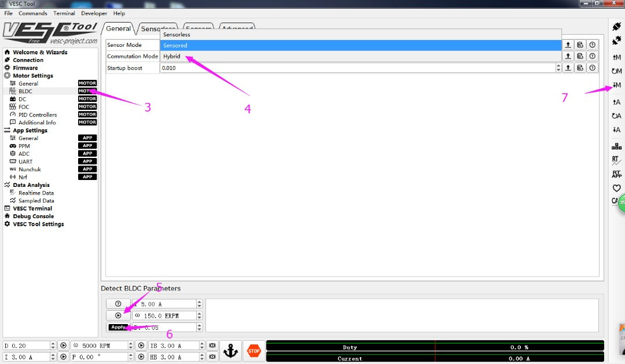Select BLDC under Motor Settings
The height and width of the screenshot is (364, 625).
click(x=25, y=91)
